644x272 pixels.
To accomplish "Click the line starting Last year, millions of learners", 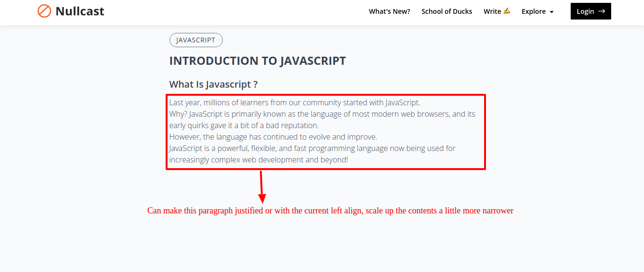I will tap(295, 102).
